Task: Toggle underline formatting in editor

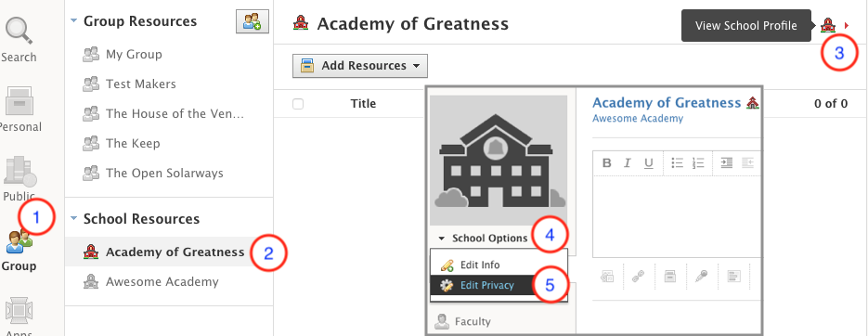Action: pyautogui.click(x=648, y=162)
